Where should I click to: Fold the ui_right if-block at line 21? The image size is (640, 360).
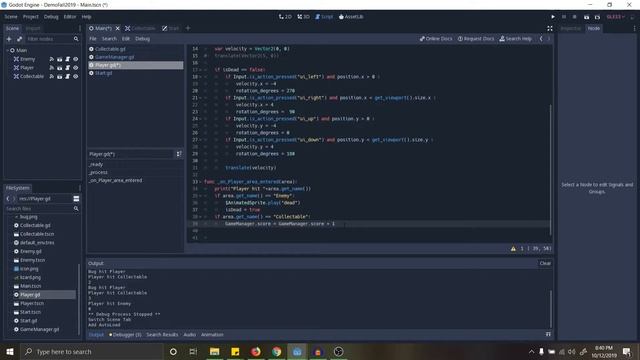[200, 98]
